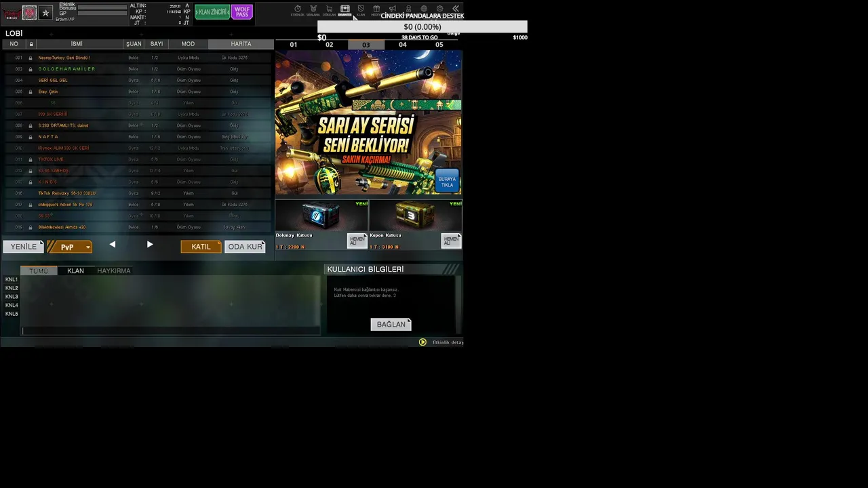Buy Dolunay Kutusu with Hemen Al
This screenshot has height=488, width=868.
[x=357, y=241]
